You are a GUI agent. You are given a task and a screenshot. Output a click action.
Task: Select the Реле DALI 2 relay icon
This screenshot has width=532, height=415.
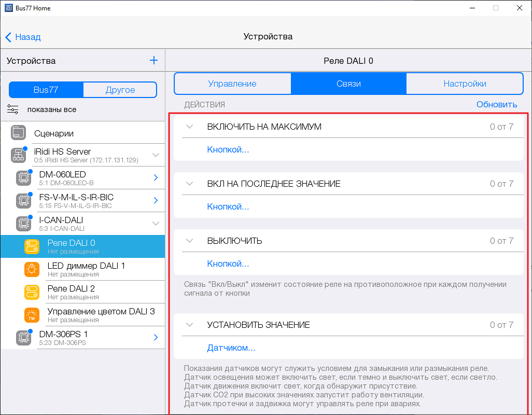(x=32, y=292)
